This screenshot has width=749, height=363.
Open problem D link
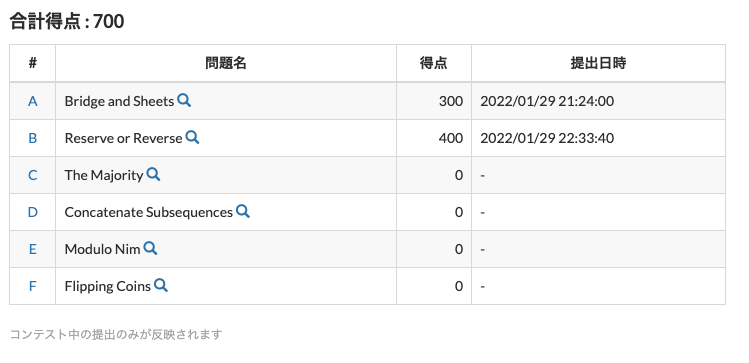click(x=32, y=212)
